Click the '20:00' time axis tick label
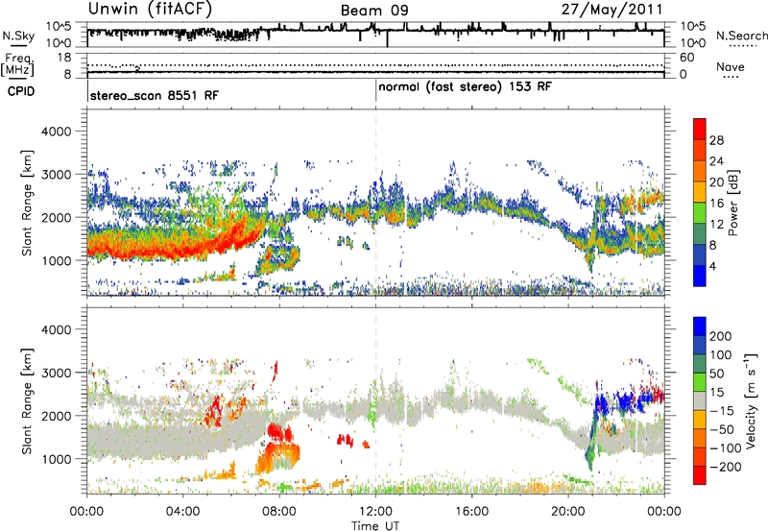Screen dimensions: 768x532 [567, 512]
